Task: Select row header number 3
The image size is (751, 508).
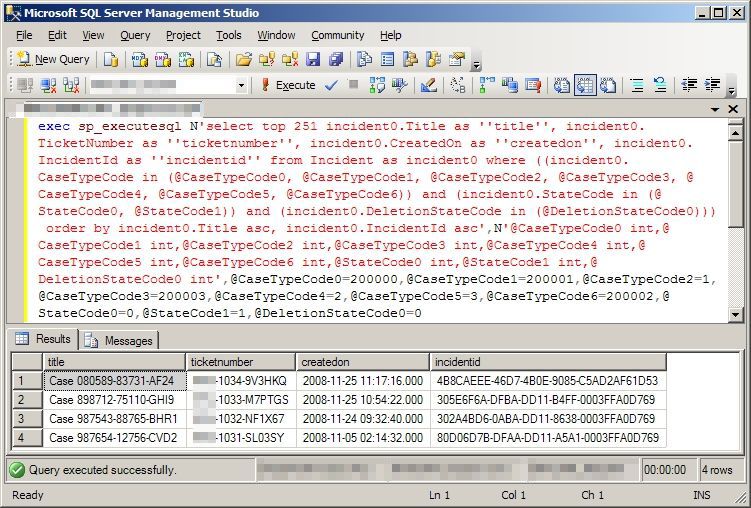Action: 27,419
